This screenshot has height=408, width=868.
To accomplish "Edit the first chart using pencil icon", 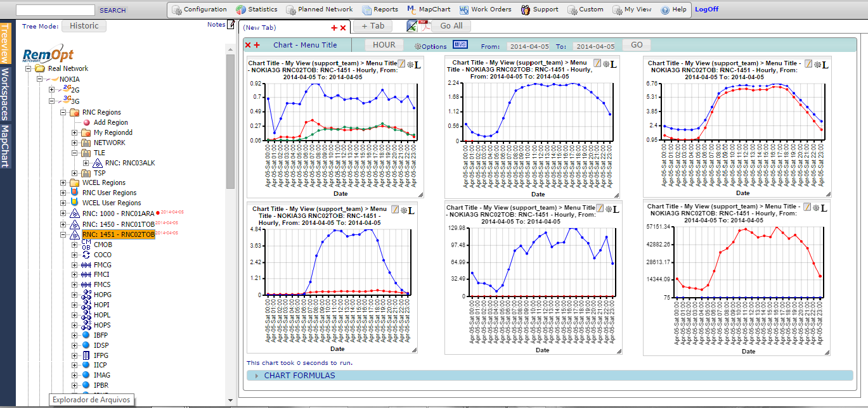I will coord(402,64).
